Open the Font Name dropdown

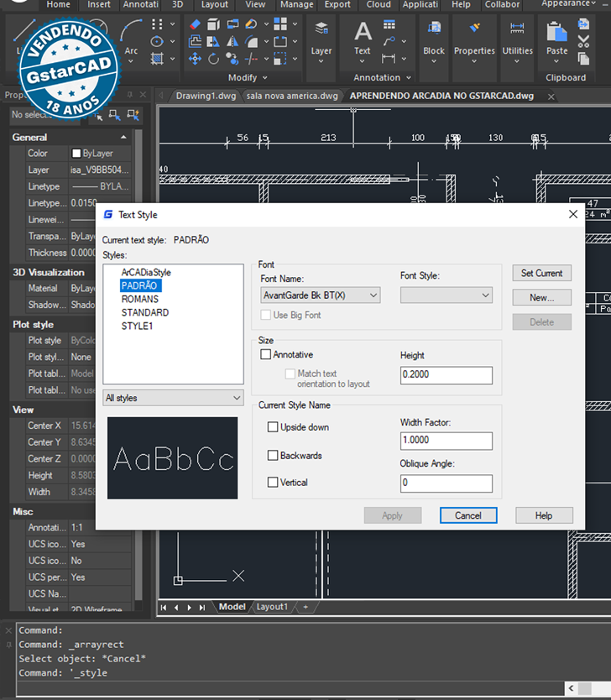321,295
